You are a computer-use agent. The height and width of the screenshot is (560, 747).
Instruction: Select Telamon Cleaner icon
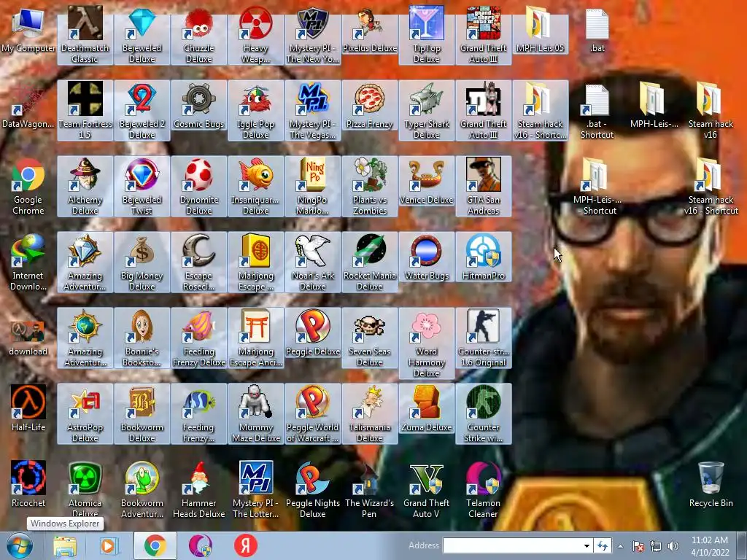484,489
